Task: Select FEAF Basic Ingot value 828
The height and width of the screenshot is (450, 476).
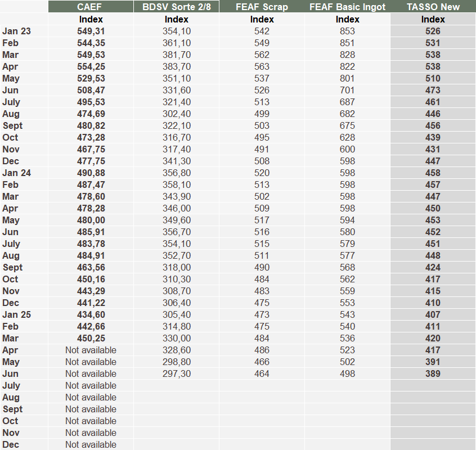Action: [347, 55]
